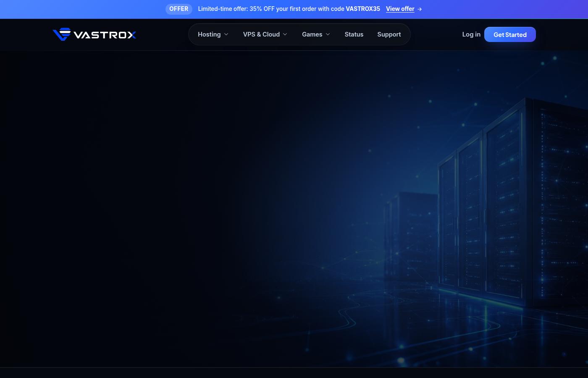
Task: Click the Vastrox logo
Action: 94,34
